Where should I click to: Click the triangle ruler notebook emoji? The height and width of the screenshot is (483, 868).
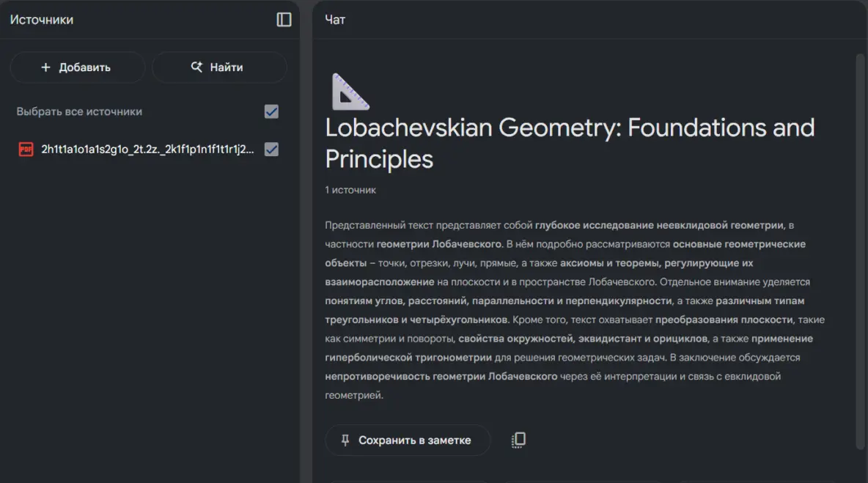[350, 92]
